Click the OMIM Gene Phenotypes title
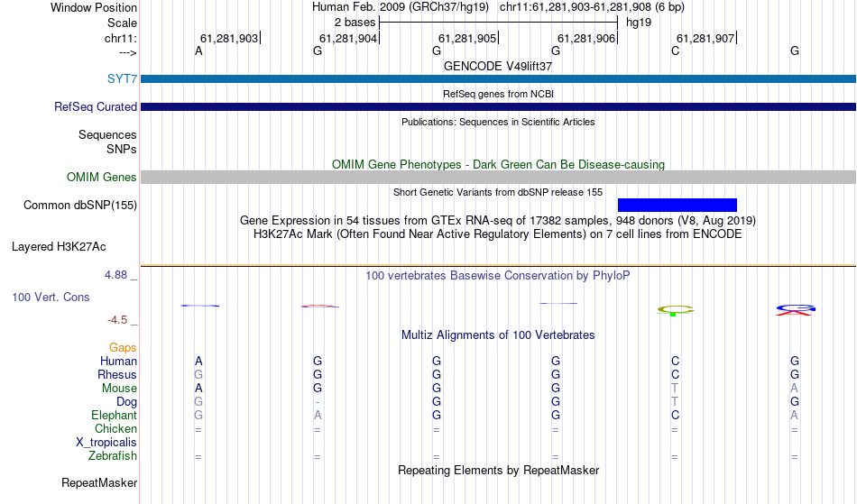 click(x=498, y=164)
